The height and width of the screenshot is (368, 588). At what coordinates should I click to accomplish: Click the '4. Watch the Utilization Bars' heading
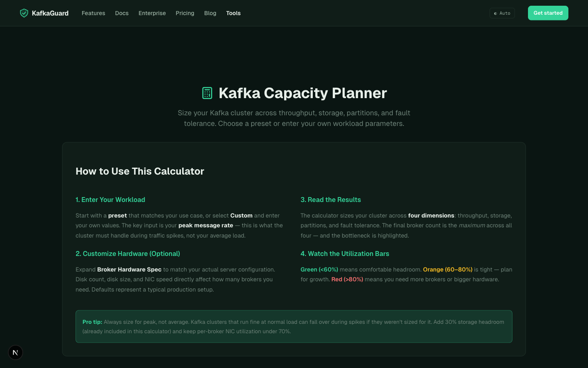pyautogui.click(x=345, y=254)
